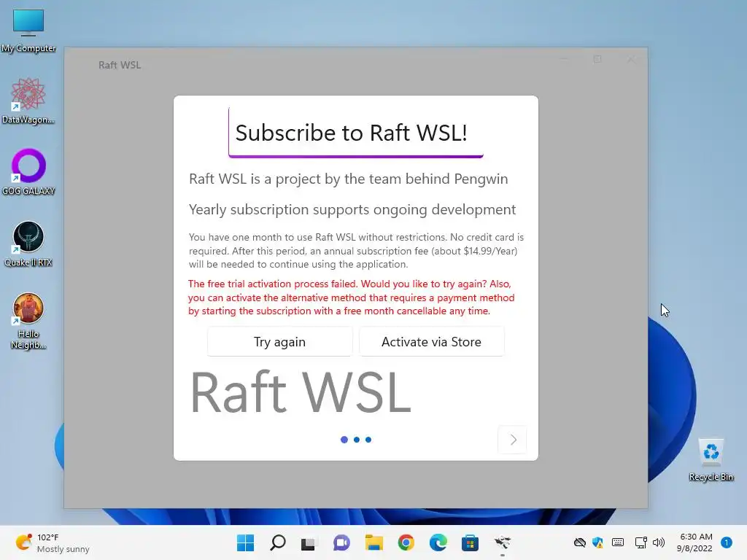The width and height of the screenshot is (747, 560).
Task: Choose Activate via Store
Action: pos(431,341)
